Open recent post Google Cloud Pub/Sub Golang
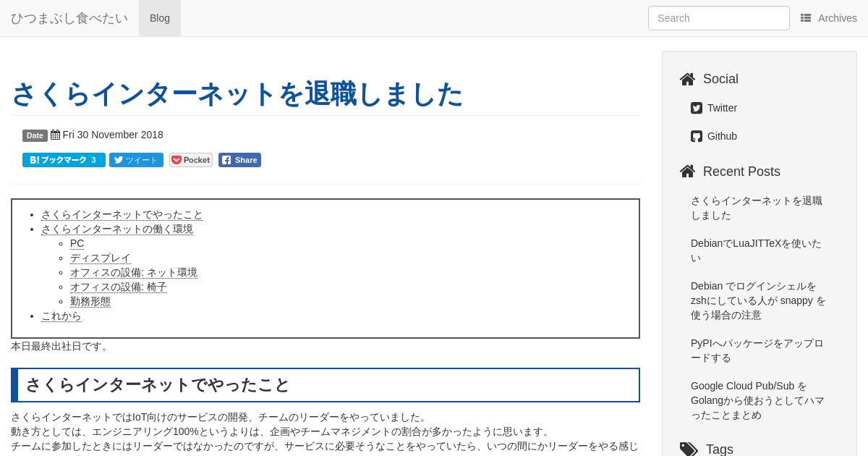The height and width of the screenshot is (456, 868). 757,400
